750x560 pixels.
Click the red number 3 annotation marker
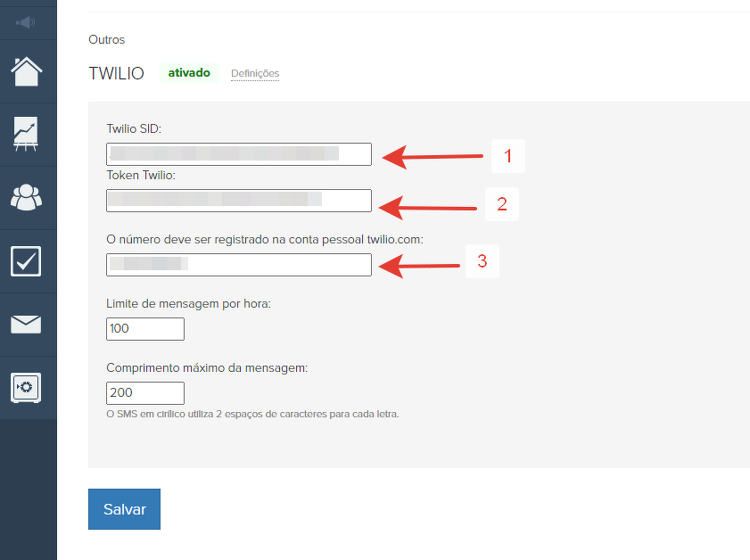[x=482, y=261]
